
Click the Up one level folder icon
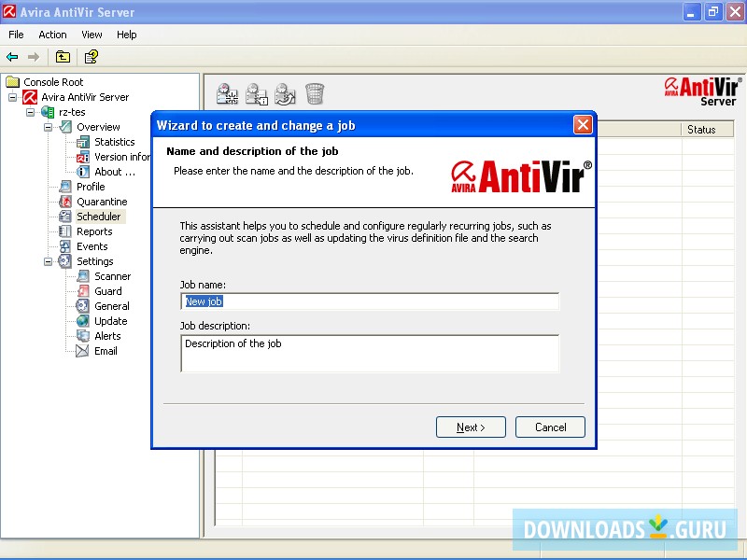(63, 57)
